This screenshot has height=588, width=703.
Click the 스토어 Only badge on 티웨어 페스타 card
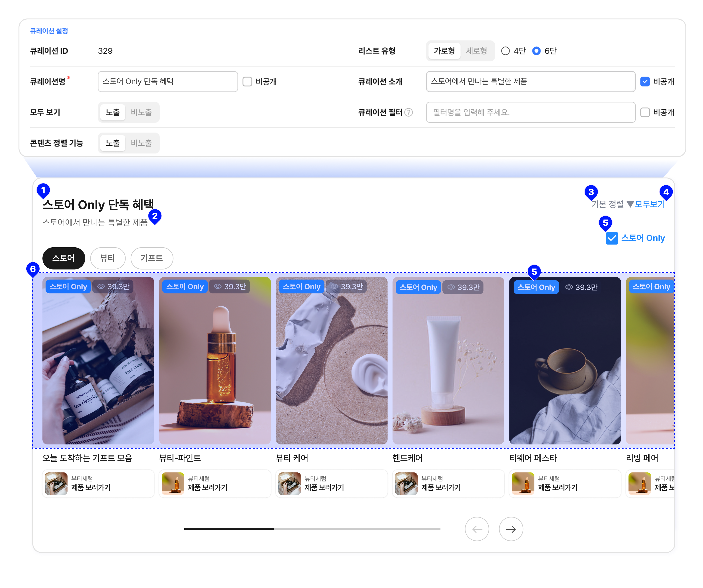[536, 287]
